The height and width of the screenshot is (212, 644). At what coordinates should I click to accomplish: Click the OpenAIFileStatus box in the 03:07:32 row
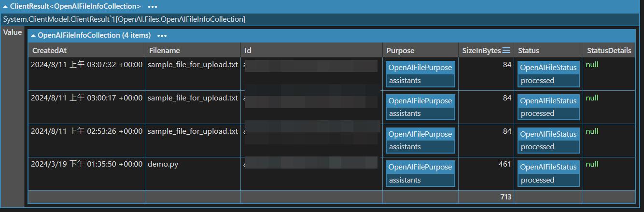pyautogui.click(x=548, y=73)
